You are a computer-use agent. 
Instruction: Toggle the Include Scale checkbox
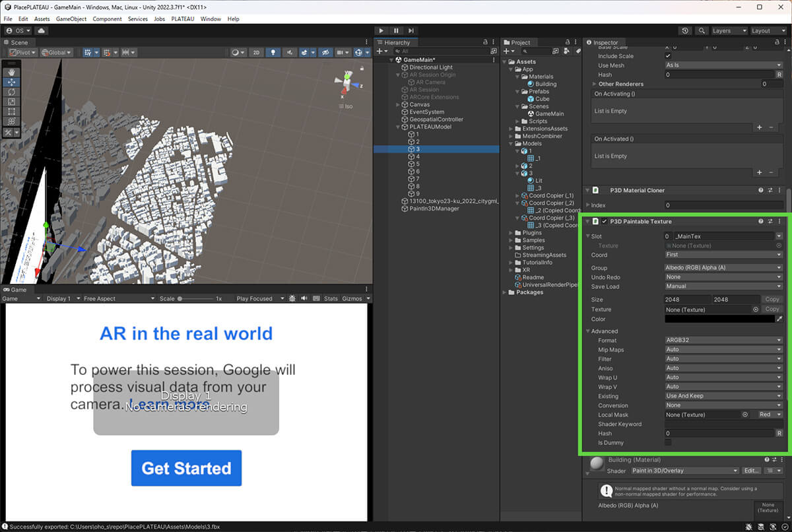coord(668,56)
